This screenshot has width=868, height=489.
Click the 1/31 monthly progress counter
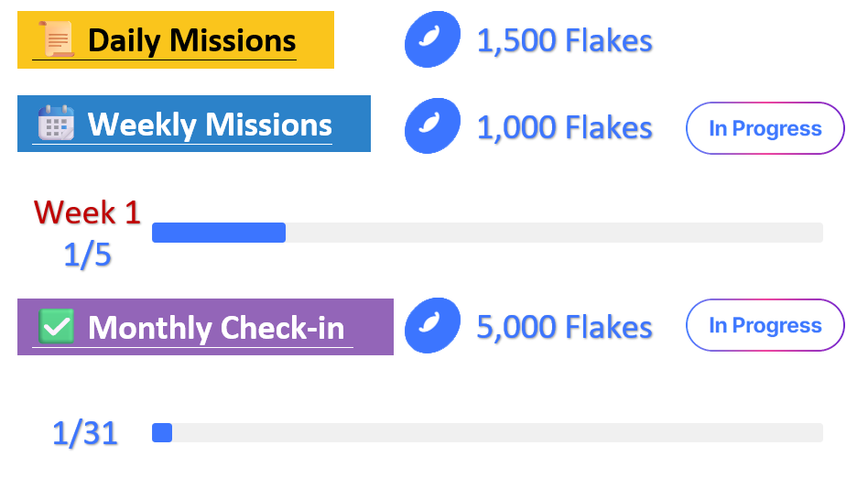85,433
